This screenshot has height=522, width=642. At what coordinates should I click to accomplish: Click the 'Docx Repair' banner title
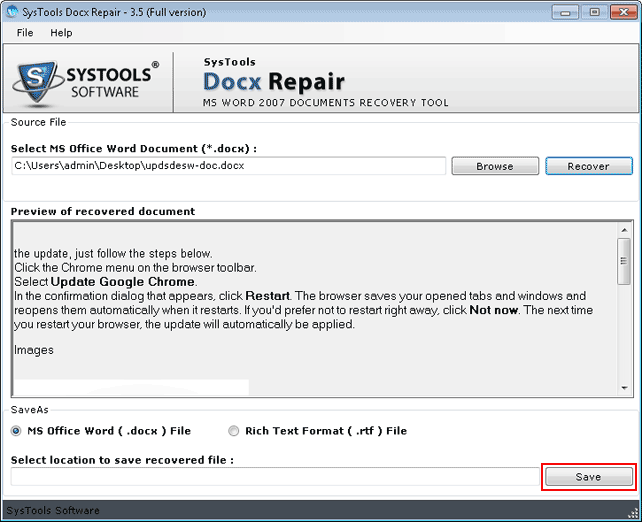[x=274, y=81]
